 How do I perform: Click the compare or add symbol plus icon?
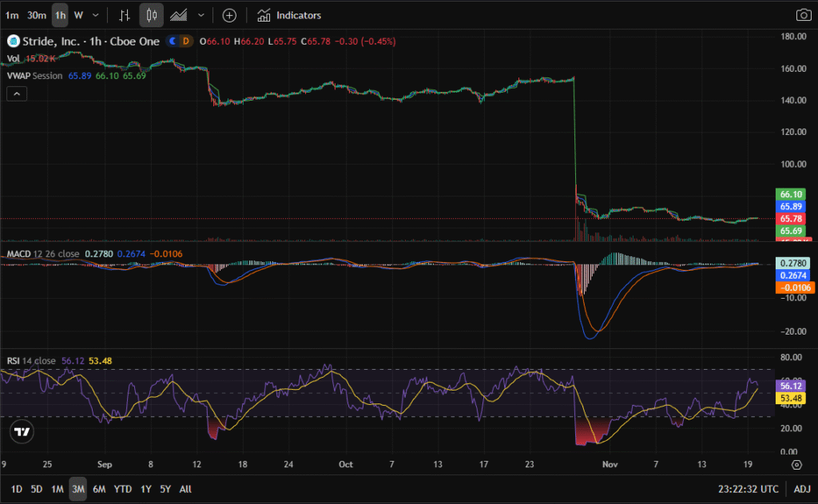(229, 15)
